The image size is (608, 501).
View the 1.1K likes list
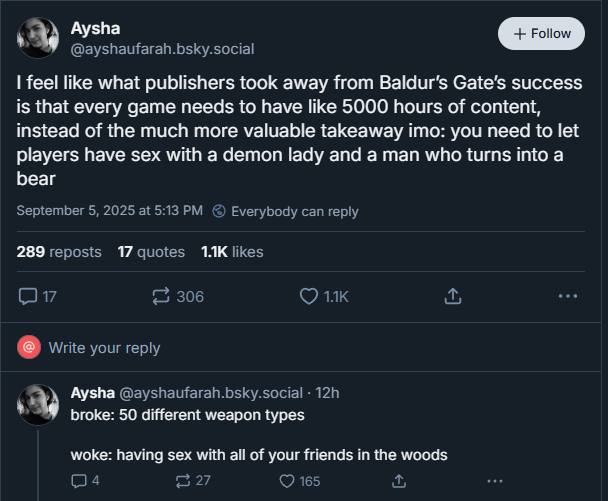tap(232, 252)
